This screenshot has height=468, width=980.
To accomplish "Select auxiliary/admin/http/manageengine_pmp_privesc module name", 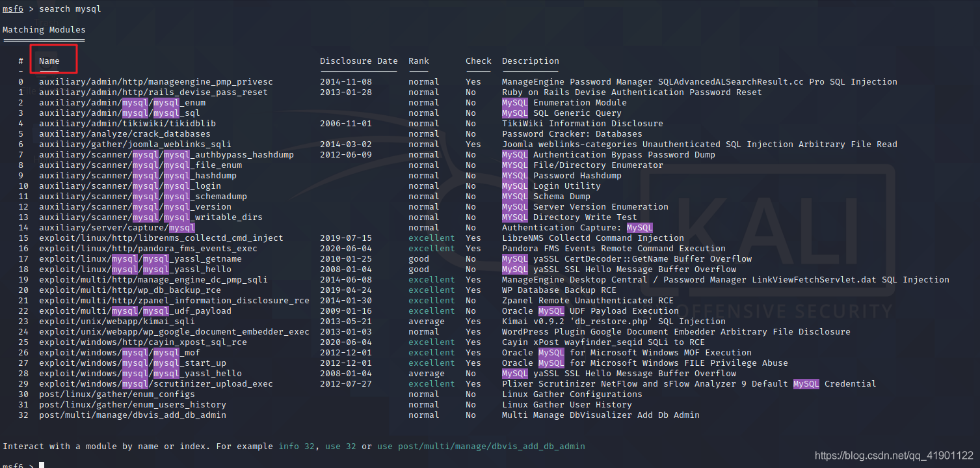I will tap(156, 82).
